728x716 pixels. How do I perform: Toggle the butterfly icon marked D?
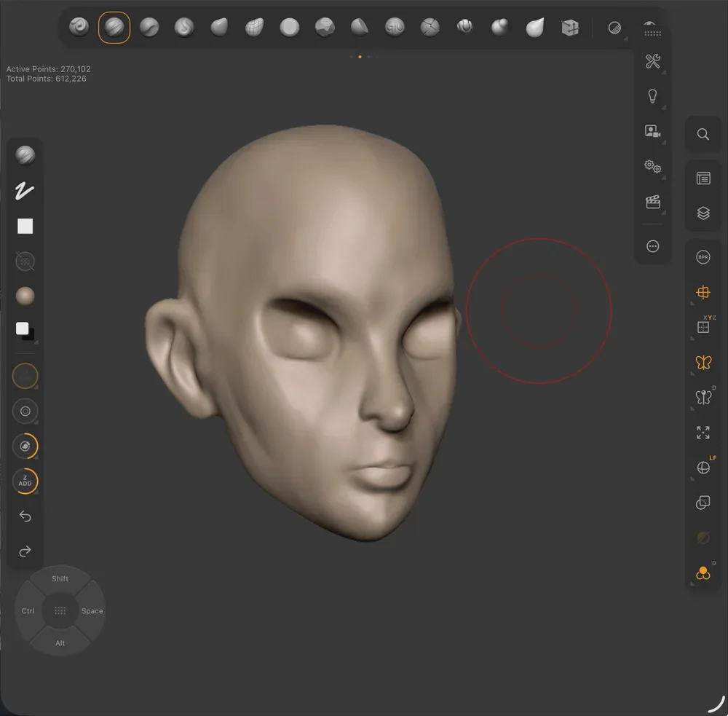(x=704, y=397)
